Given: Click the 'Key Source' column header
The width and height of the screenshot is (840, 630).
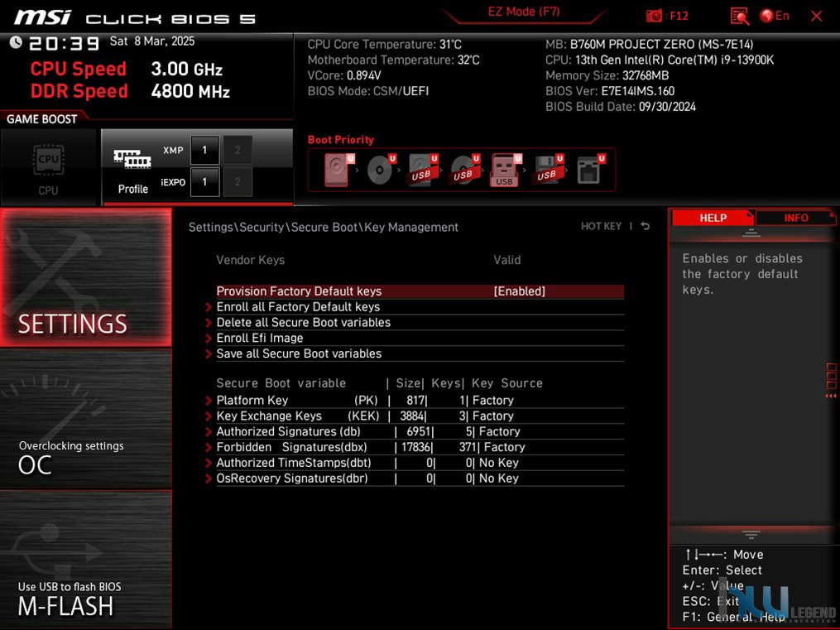Looking at the screenshot, I should click(506, 383).
